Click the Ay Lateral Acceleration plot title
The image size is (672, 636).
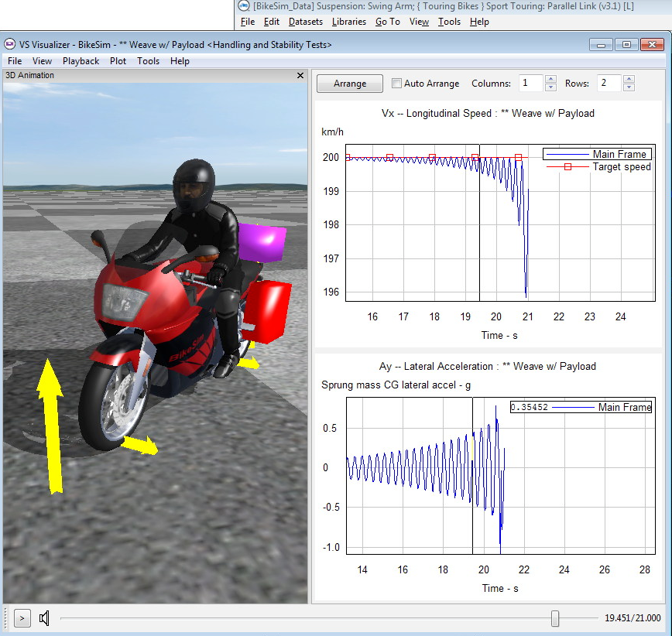pos(487,367)
